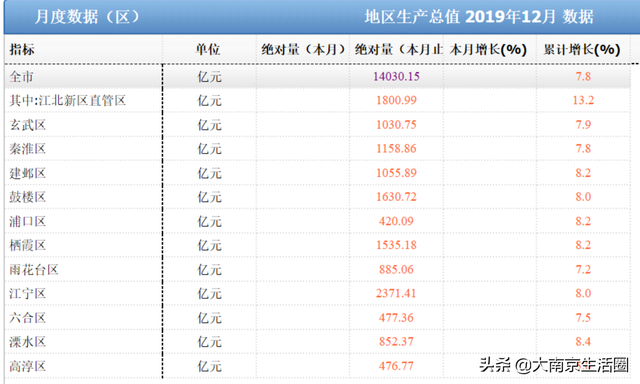
Task: Select the 全市 row label
Action: tap(21, 76)
